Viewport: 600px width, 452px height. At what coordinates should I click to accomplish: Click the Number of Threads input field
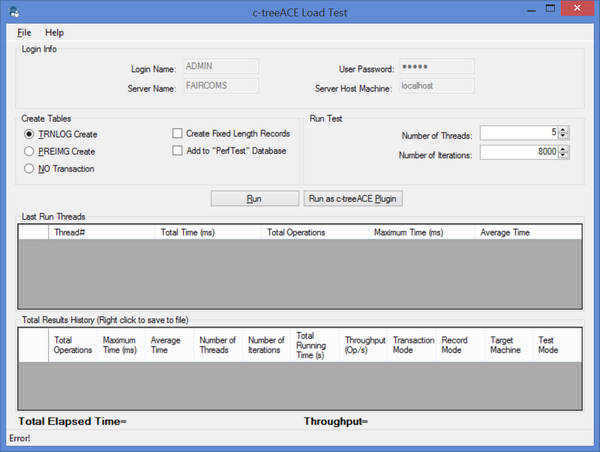(x=517, y=132)
